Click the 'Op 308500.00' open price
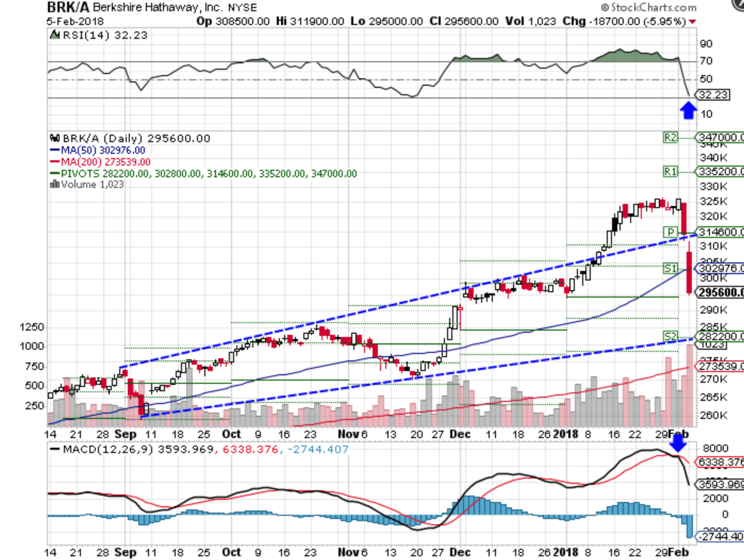 point(233,21)
